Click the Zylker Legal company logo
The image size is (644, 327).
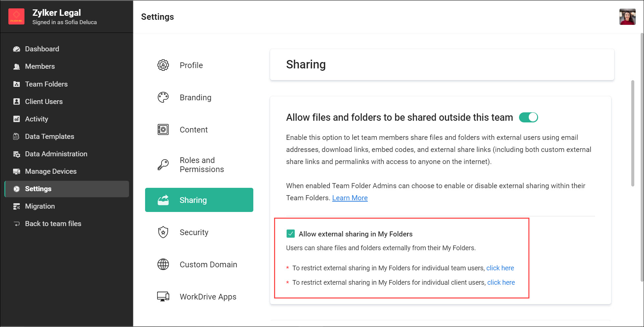point(16,16)
